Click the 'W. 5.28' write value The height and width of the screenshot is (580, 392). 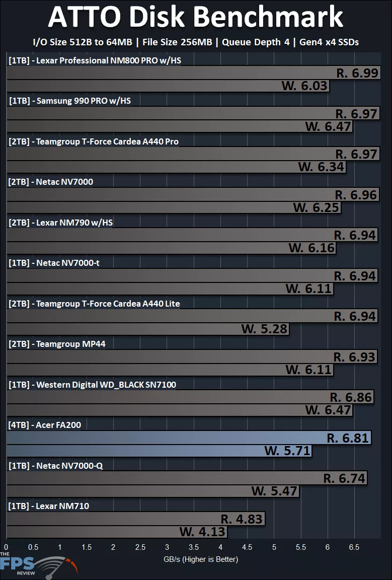point(264,329)
